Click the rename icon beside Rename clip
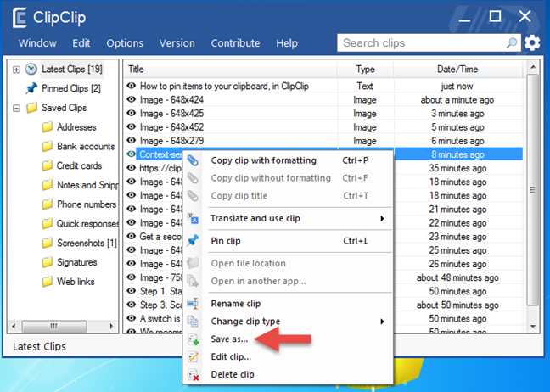The width and height of the screenshot is (550, 392). coord(193,304)
